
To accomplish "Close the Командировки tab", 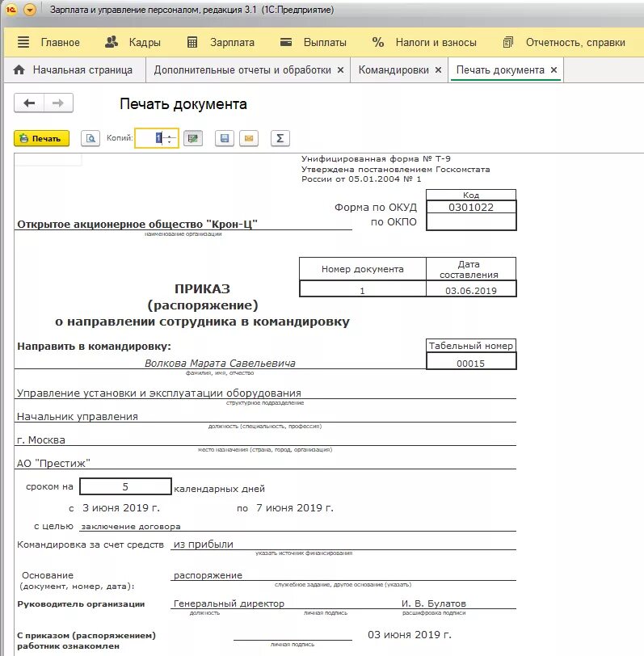I will pos(438,69).
